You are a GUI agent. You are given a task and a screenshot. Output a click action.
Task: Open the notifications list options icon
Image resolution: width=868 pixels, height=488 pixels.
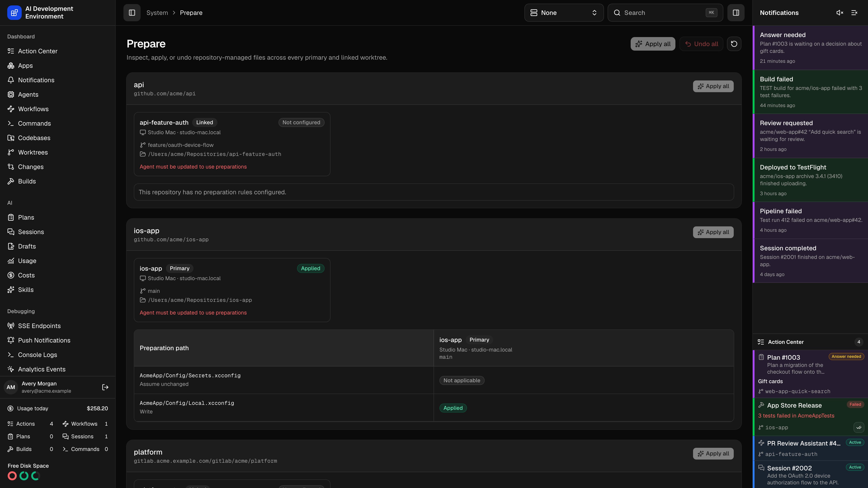pyautogui.click(x=854, y=12)
